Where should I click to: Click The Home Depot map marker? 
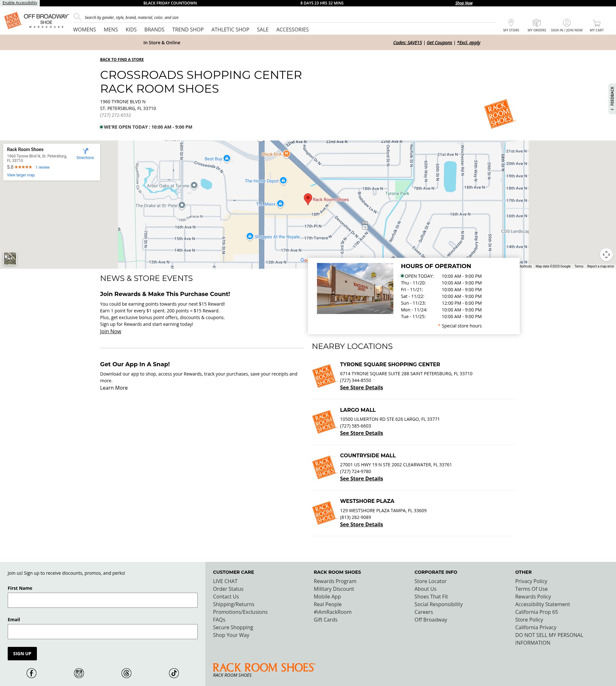click(283, 181)
